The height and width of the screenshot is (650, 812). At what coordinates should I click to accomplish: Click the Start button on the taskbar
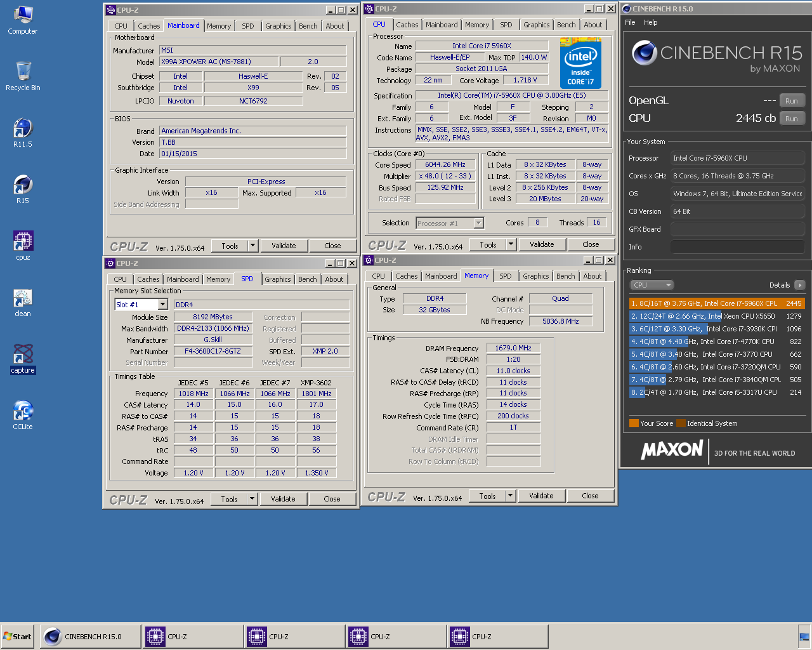(x=17, y=637)
